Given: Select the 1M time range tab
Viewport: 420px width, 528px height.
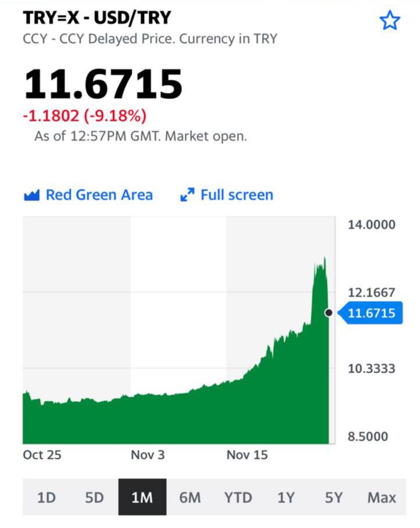Looking at the screenshot, I should [142, 497].
